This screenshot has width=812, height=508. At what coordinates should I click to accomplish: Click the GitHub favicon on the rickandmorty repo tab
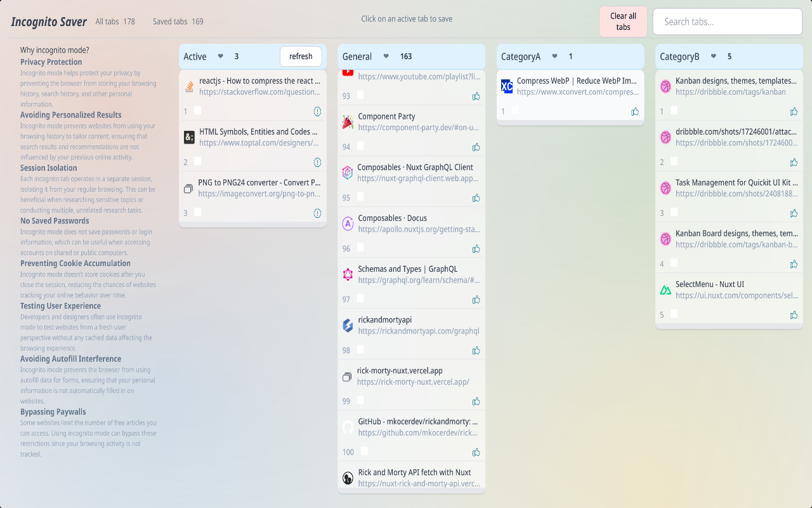pos(347,427)
